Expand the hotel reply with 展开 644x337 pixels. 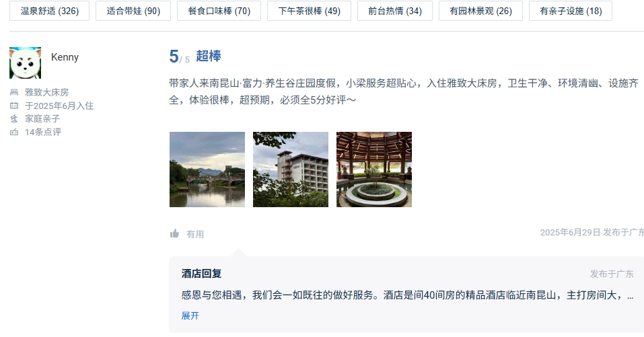(190, 315)
